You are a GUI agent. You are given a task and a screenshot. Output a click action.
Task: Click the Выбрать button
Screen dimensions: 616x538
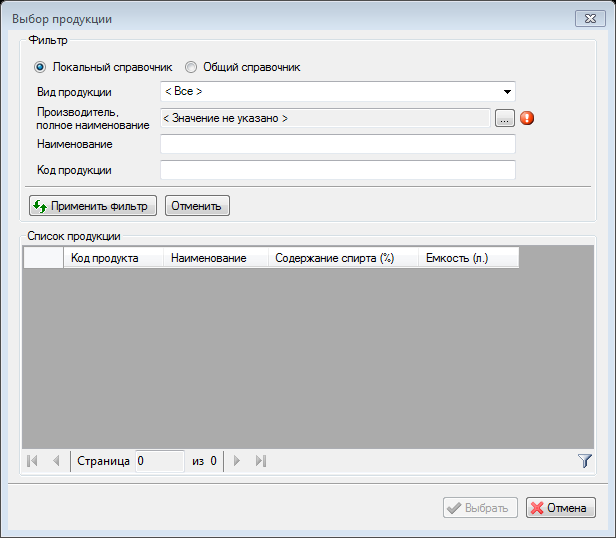click(x=480, y=507)
